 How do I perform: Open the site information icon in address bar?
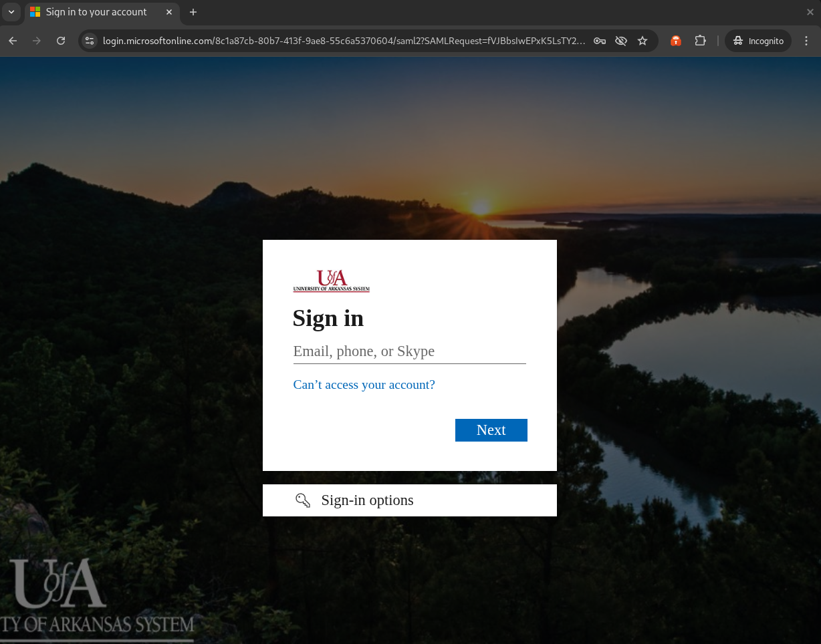click(90, 41)
